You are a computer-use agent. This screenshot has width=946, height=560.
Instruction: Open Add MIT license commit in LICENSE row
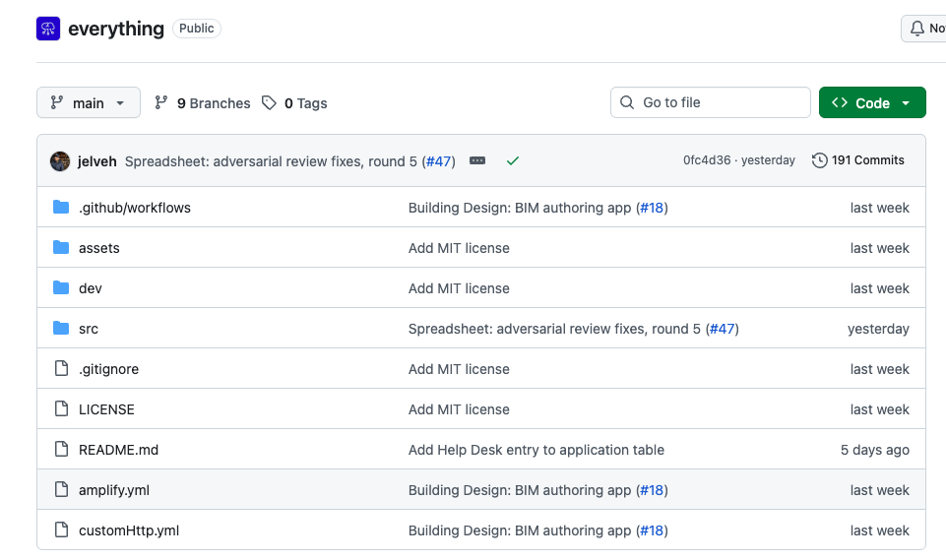(x=459, y=409)
